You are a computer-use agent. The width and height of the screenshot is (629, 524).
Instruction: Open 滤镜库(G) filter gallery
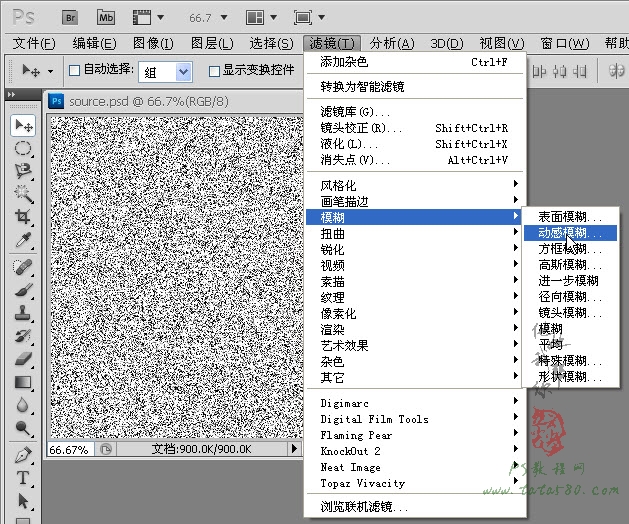(416, 112)
